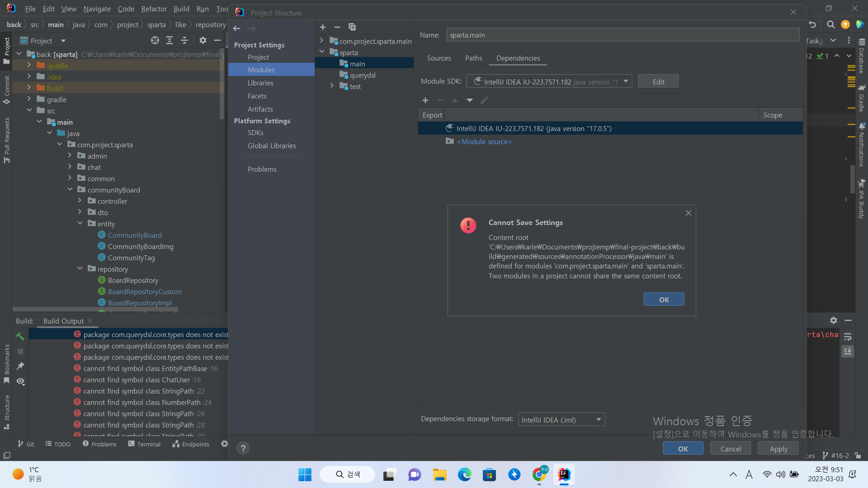868x488 pixels.
Task: Click the copy module icon
Action: click(352, 27)
